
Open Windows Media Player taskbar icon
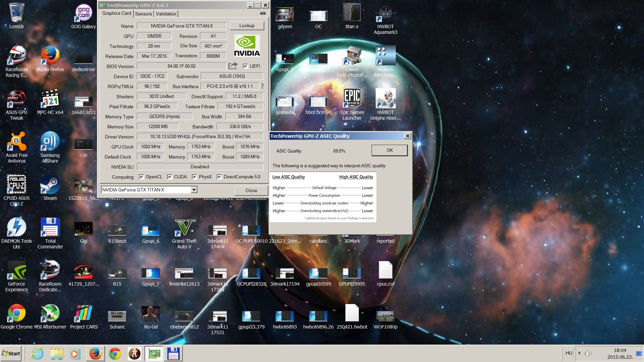click(75, 354)
